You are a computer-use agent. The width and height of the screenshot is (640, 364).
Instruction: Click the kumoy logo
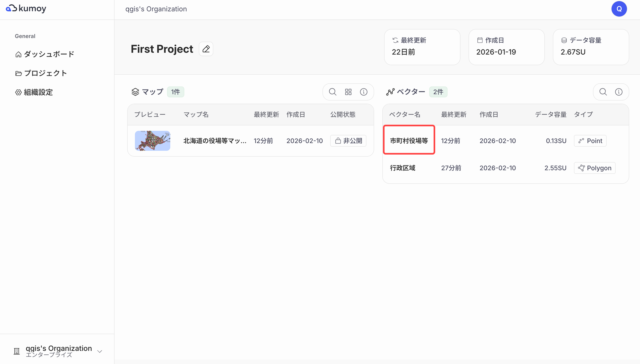click(26, 9)
